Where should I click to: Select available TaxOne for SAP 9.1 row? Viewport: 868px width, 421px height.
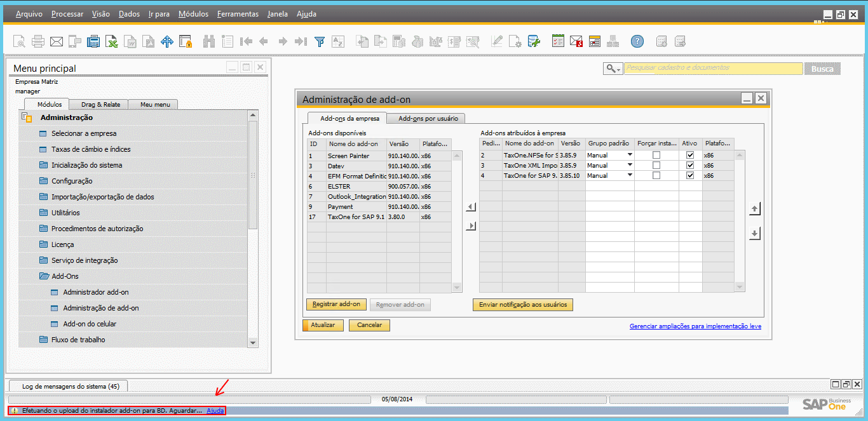click(379, 217)
